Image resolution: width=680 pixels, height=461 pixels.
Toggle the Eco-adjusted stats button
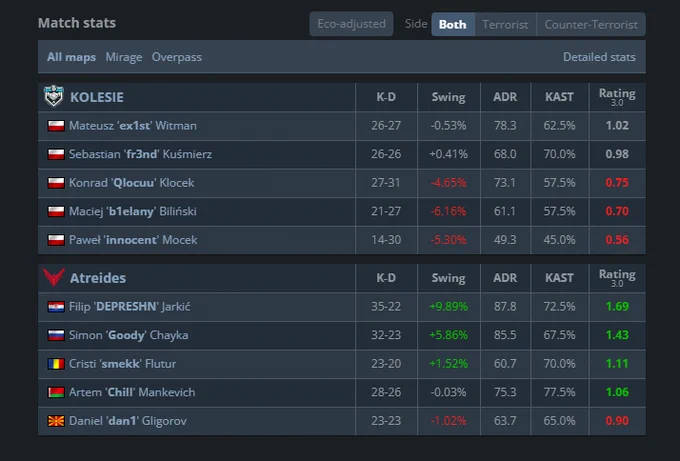351,24
